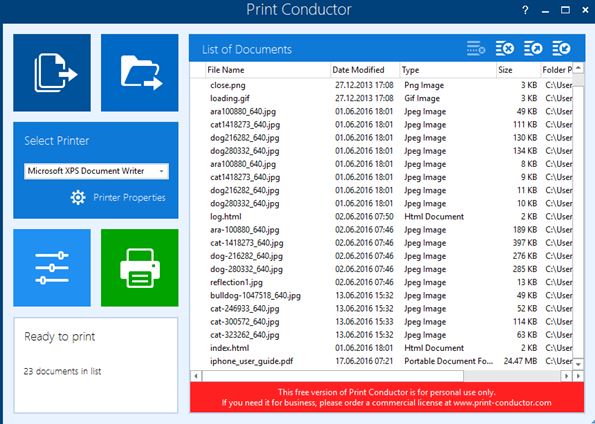Screen dimensions: 595x424
Task: Select bulldog-1047518_640.jpg file
Action: pos(381,295)
